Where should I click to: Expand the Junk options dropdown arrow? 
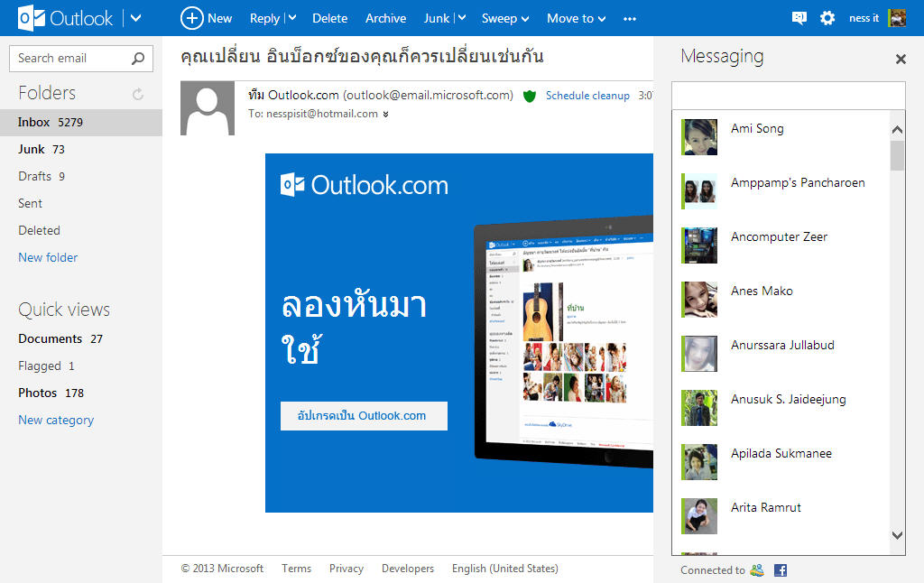point(462,18)
